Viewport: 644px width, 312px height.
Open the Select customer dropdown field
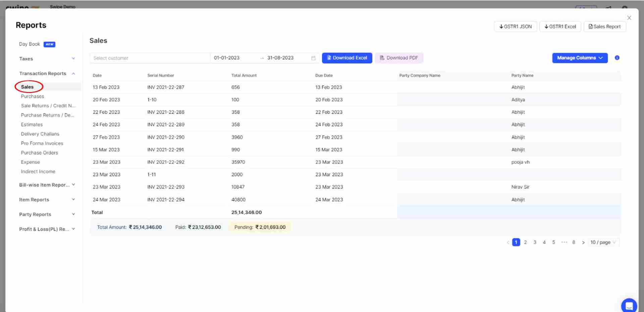(150, 58)
